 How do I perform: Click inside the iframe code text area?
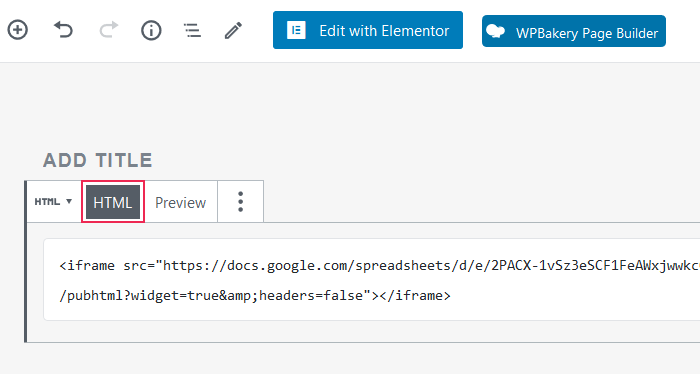(x=371, y=280)
